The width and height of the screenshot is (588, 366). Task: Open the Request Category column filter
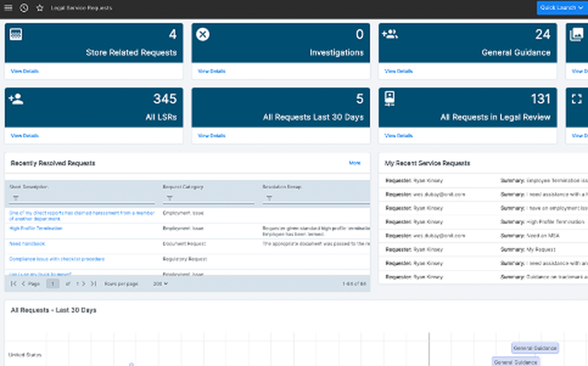pos(169,198)
